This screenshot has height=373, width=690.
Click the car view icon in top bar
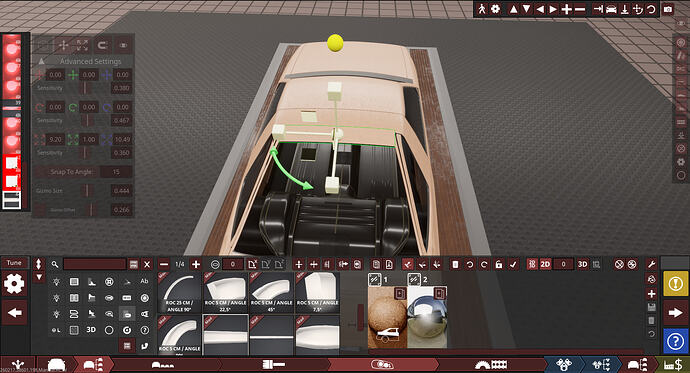click(x=611, y=9)
